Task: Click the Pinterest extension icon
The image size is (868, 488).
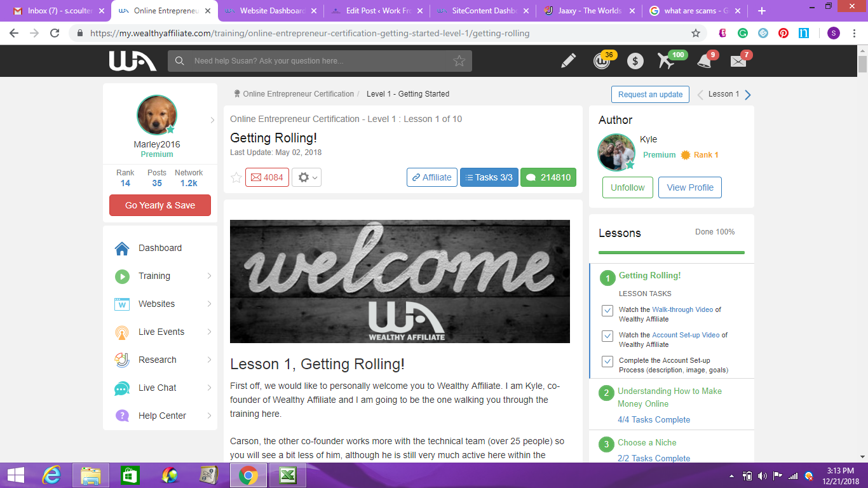Action: click(783, 33)
